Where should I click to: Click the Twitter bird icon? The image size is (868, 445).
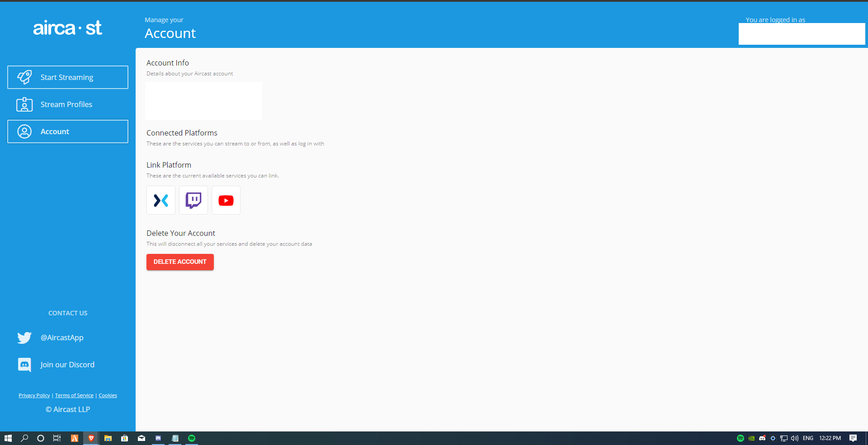click(24, 337)
